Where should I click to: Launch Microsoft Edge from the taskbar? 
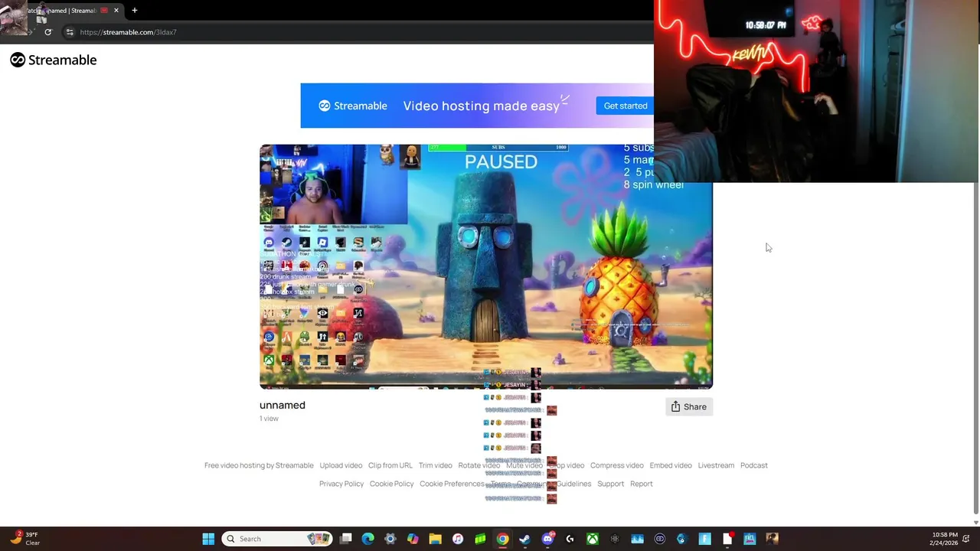(368, 539)
